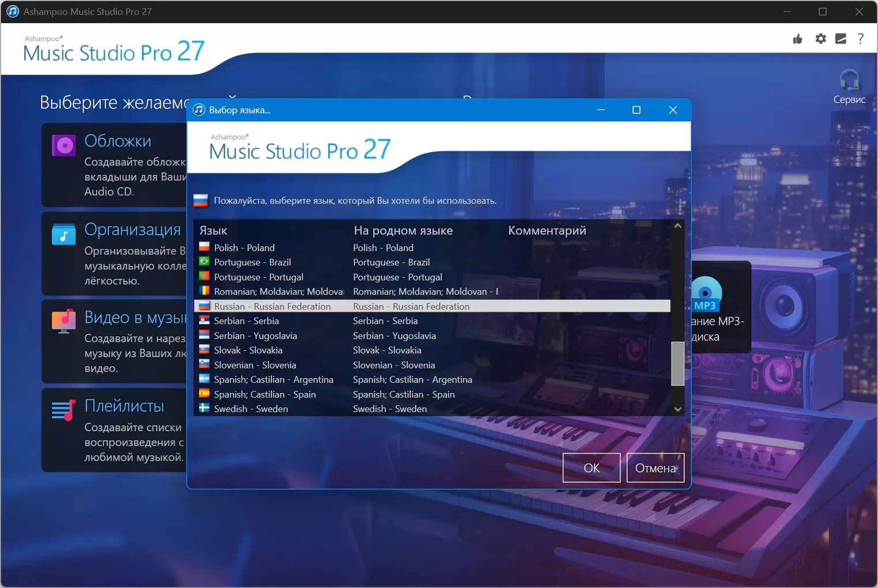878x588 pixels.
Task: Click the Плейлисты list icon
Action: click(63, 410)
